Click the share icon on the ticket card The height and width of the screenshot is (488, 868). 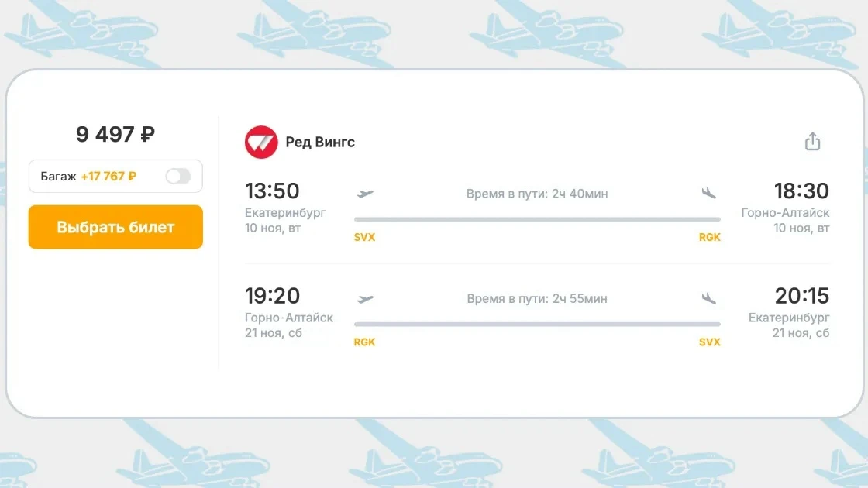pos(812,142)
